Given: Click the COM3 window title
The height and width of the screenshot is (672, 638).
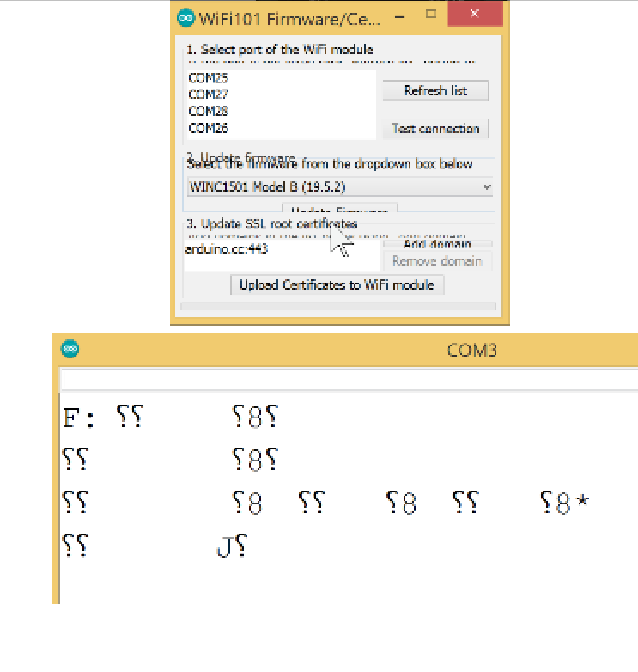Looking at the screenshot, I should [472, 351].
